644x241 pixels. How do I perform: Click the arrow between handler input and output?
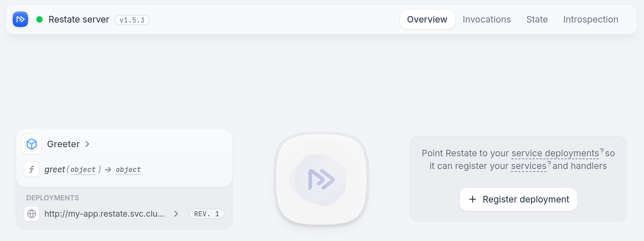pyautogui.click(x=108, y=170)
